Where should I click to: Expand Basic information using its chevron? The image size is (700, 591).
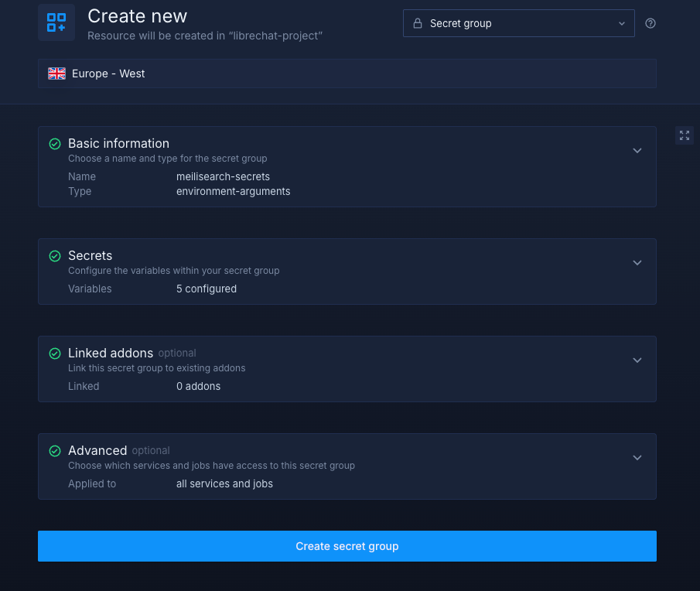(x=637, y=151)
